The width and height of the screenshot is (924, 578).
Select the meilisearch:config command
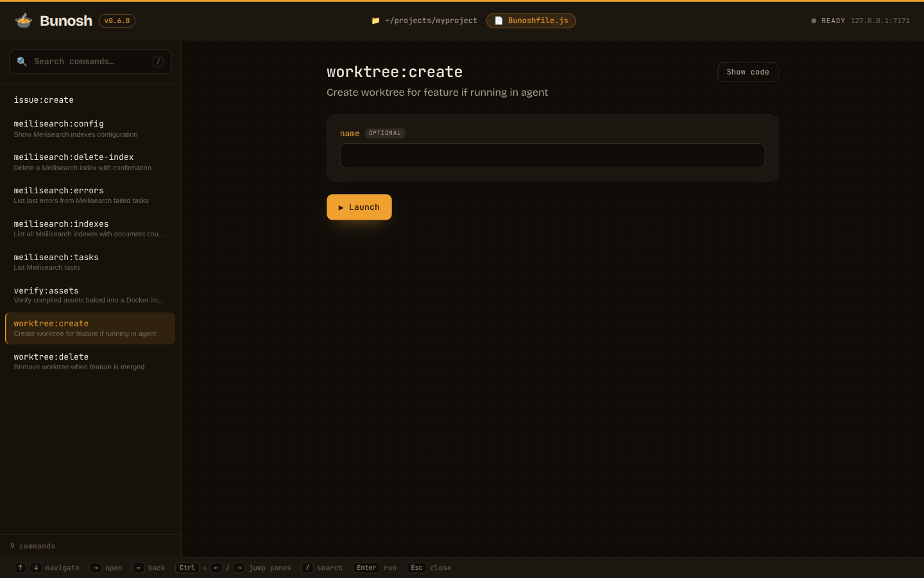[90, 128]
